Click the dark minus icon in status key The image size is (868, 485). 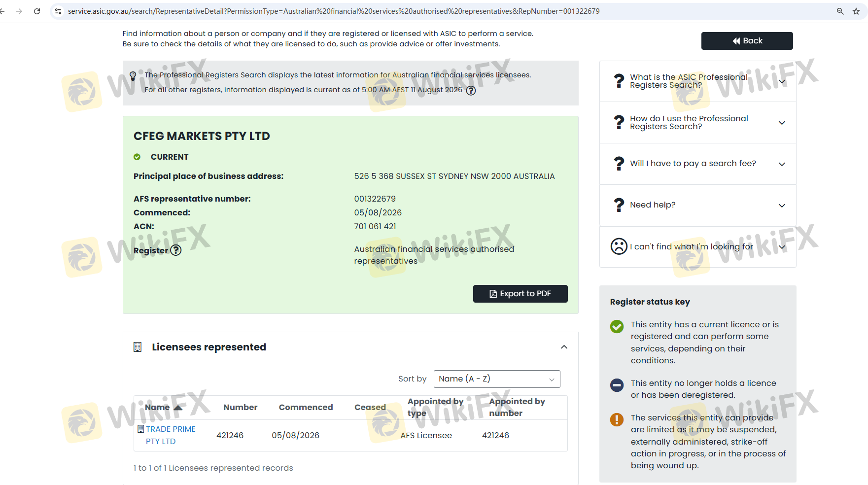coord(617,385)
